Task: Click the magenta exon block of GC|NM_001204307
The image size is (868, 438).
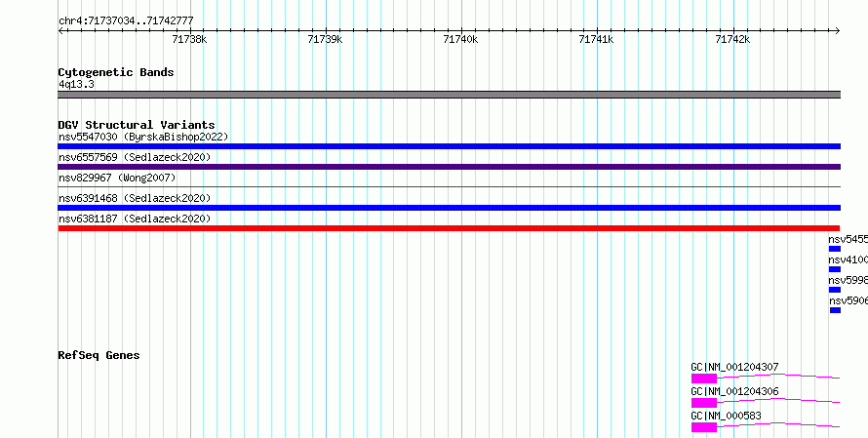Action: 704,378
